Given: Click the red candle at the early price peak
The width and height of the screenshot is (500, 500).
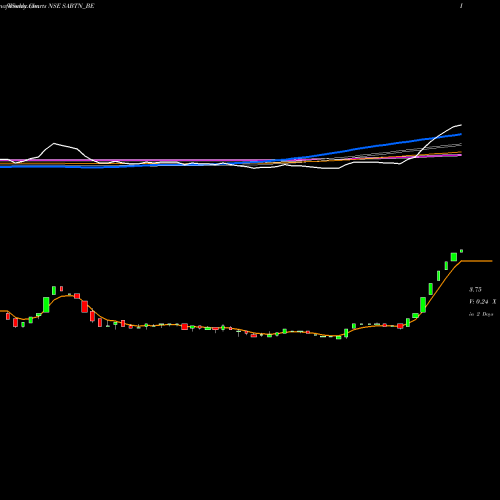Looking at the screenshot, I should click(61, 288).
